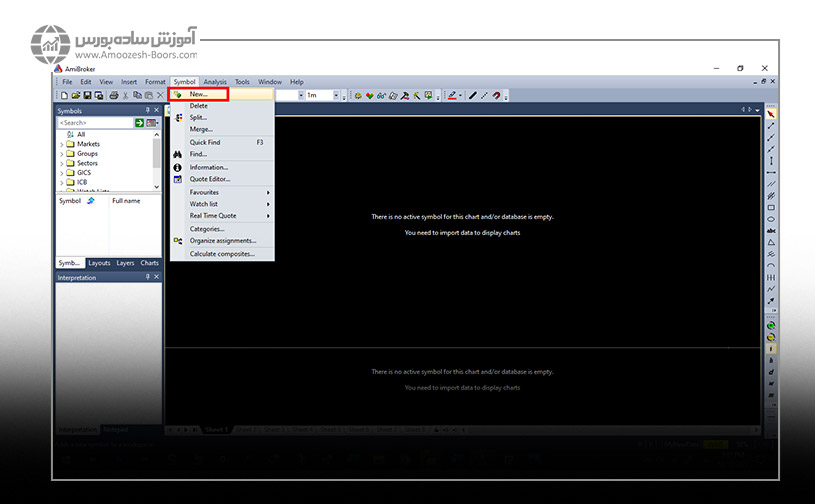Expand the Markets tree folder
815x504 pixels.
click(62, 144)
